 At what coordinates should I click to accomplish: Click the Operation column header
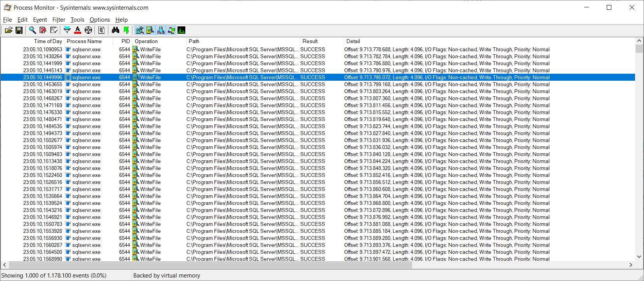click(x=159, y=41)
